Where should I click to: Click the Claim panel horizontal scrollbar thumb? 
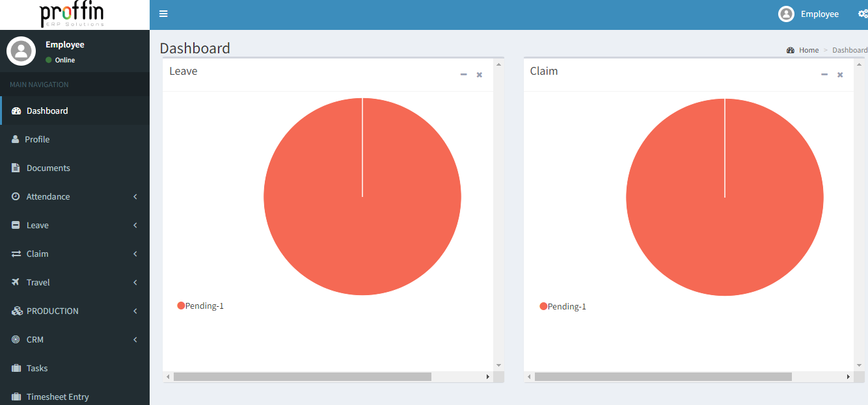coord(663,376)
